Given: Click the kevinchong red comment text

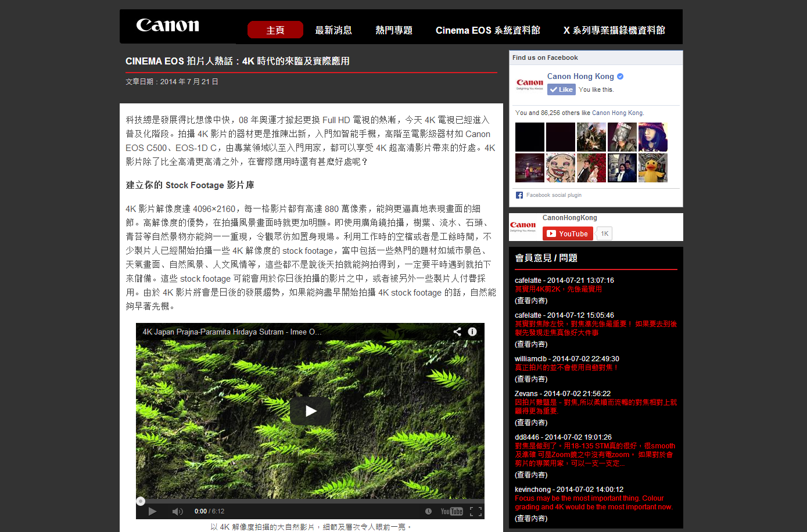Looking at the screenshot, I should tap(594, 502).
